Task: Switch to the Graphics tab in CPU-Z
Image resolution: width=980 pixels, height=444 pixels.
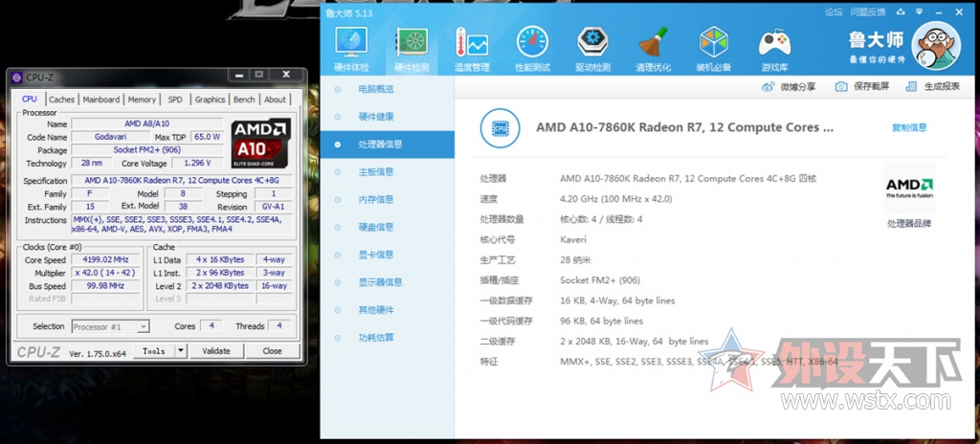Action: (x=210, y=100)
